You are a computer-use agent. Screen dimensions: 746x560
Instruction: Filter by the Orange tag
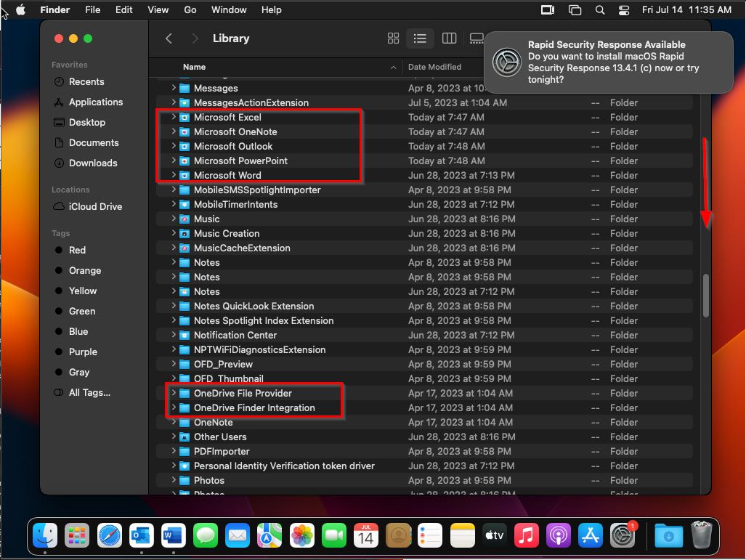85,271
